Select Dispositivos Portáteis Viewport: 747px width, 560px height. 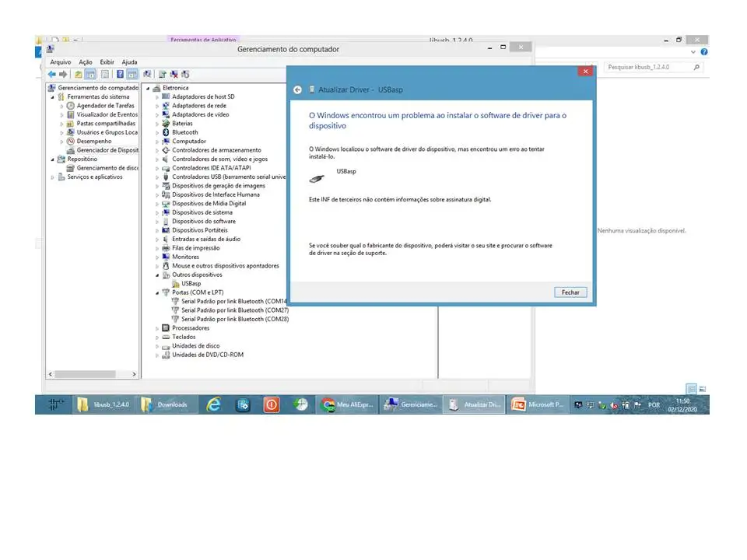(200, 230)
